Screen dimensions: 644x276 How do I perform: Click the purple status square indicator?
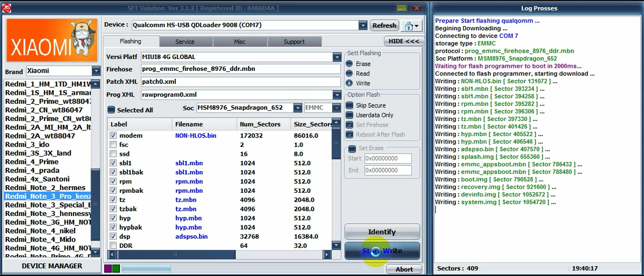point(108,268)
